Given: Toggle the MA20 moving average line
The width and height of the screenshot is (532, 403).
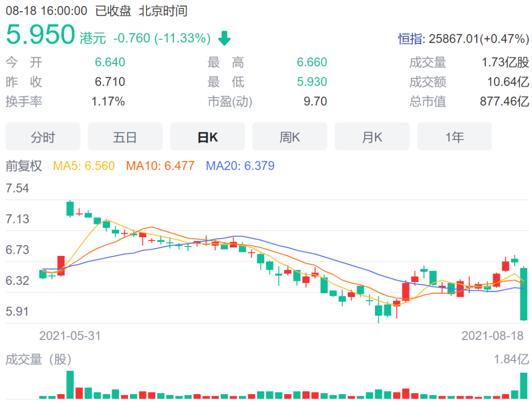Looking at the screenshot, I should (240, 167).
